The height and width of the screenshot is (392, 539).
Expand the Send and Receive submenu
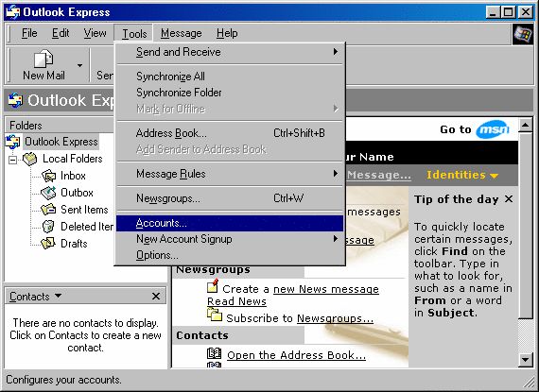pos(230,52)
